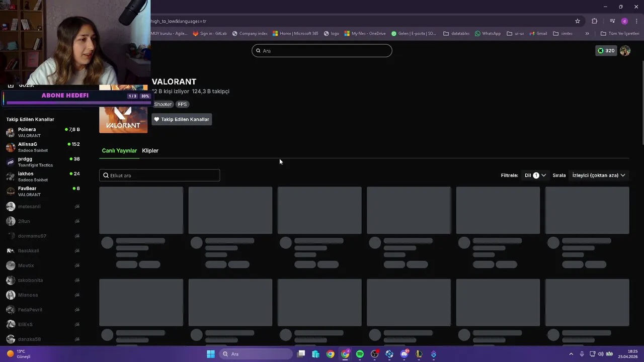Switch to the Canlı Yayınlar tab
Screen dimensions: 644x362
(x=119, y=150)
